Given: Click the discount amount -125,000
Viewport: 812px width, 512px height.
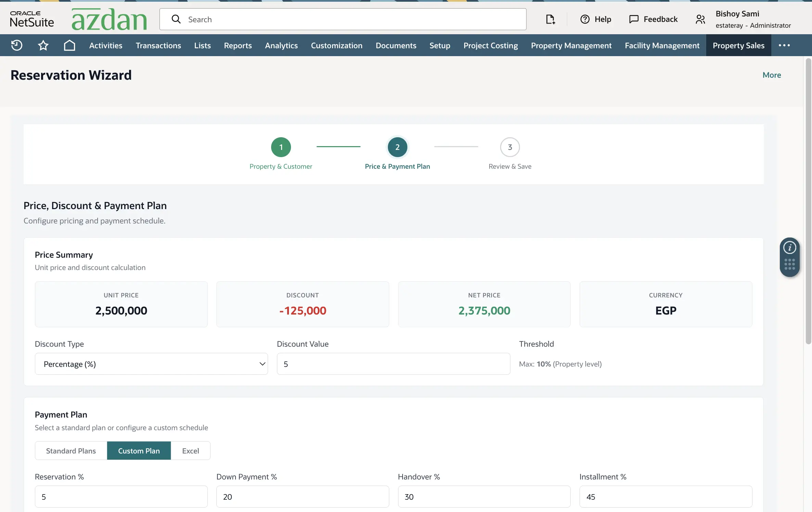Looking at the screenshot, I should click(x=303, y=310).
